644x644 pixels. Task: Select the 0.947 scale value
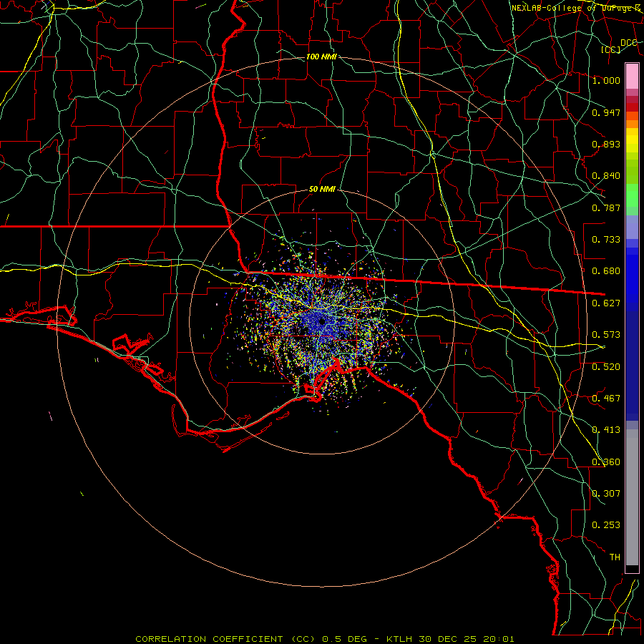(606, 112)
